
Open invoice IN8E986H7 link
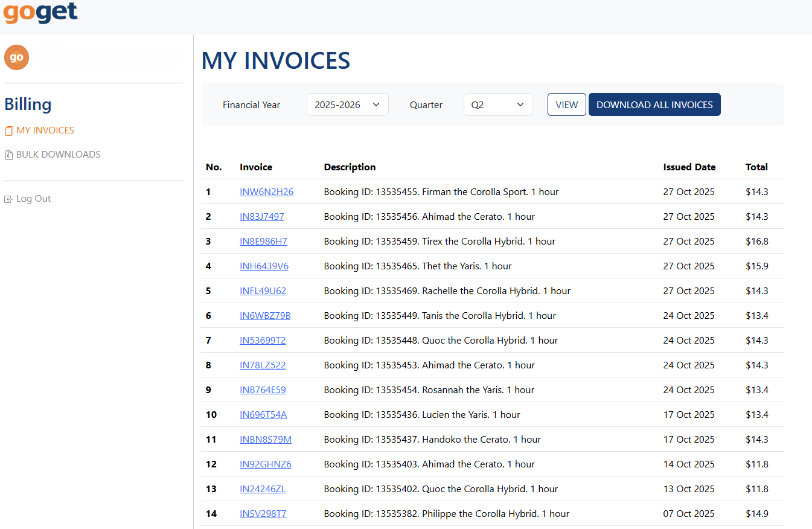(x=263, y=242)
